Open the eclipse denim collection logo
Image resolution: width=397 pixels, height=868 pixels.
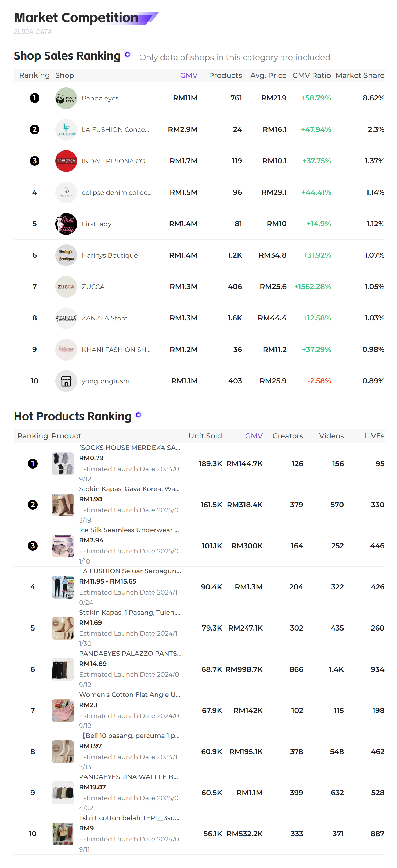point(66,192)
